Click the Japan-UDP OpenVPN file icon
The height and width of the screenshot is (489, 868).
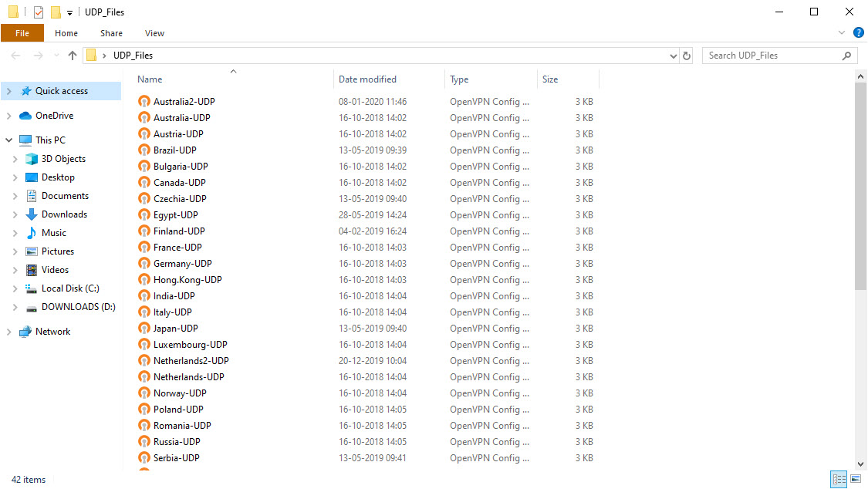pyautogui.click(x=144, y=328)
